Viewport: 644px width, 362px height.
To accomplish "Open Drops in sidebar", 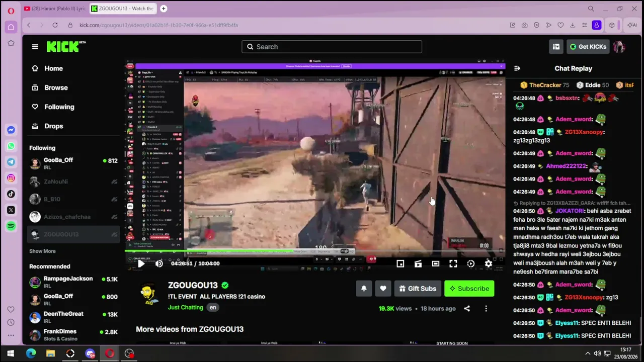I will pos(73,126).
